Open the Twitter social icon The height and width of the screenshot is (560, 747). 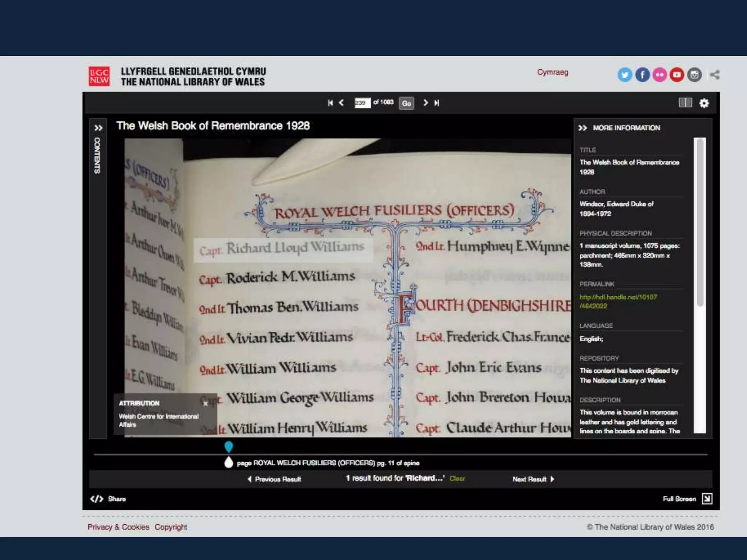click(x=624, y=75)
